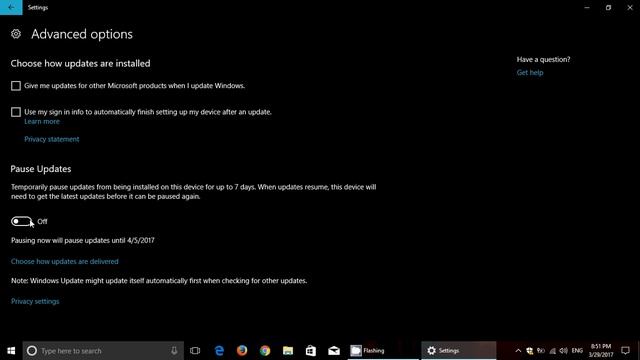Open the network tray icon
Image resolution: width=640 pixels, height=360 pixels.
click(552, 351)
